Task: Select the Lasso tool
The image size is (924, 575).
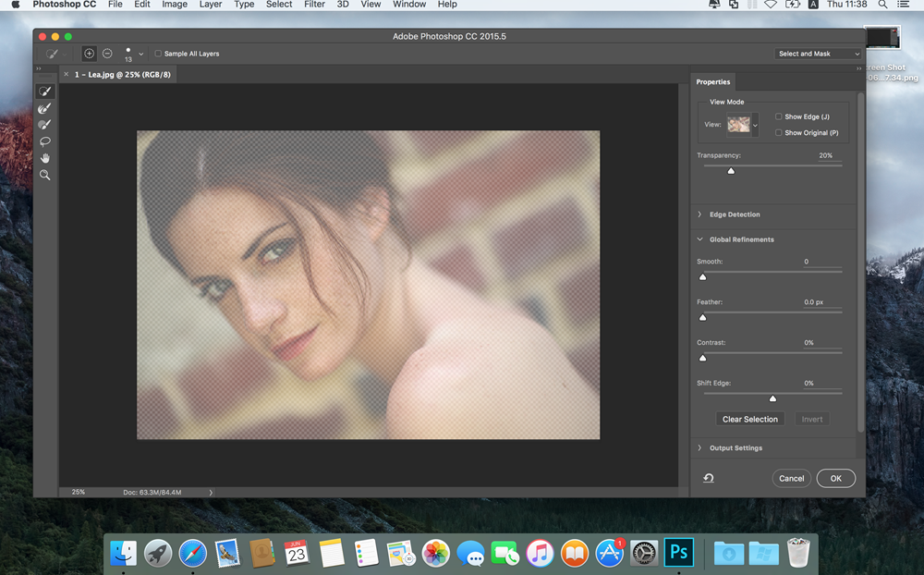Action: point(44,141)
